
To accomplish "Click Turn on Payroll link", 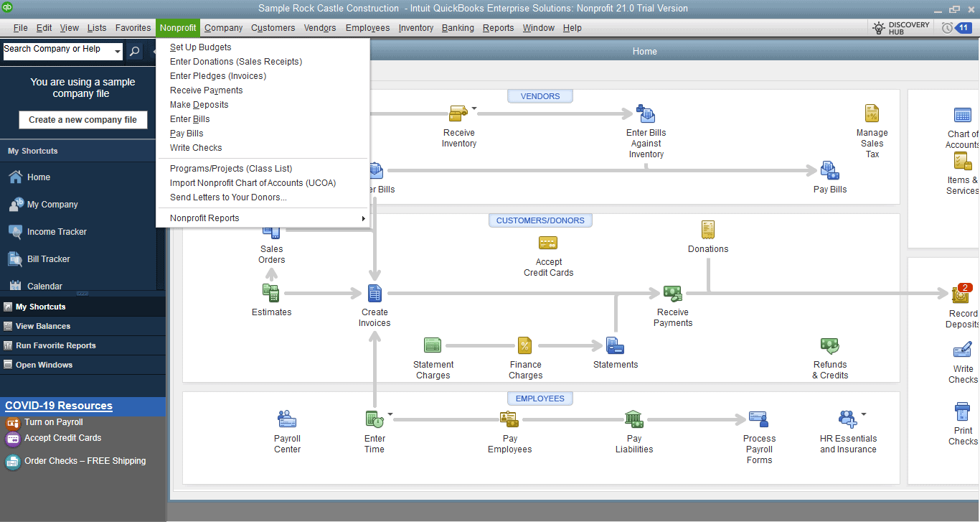I will (54, 422).
